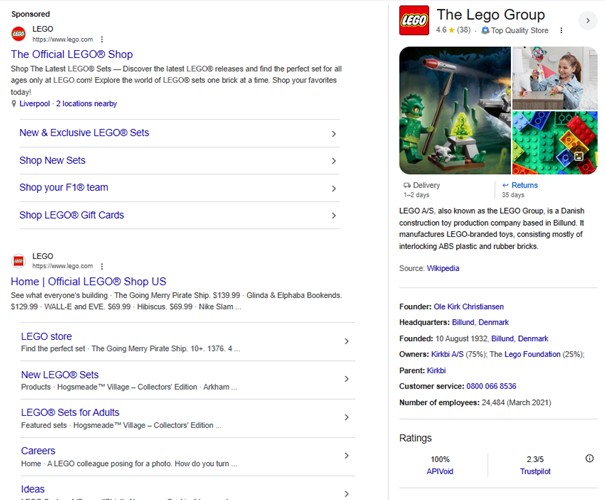Expand the knowledge panel with the round arrow button
This screenshot has height=500, width=605.
click(x=588, y=20)
